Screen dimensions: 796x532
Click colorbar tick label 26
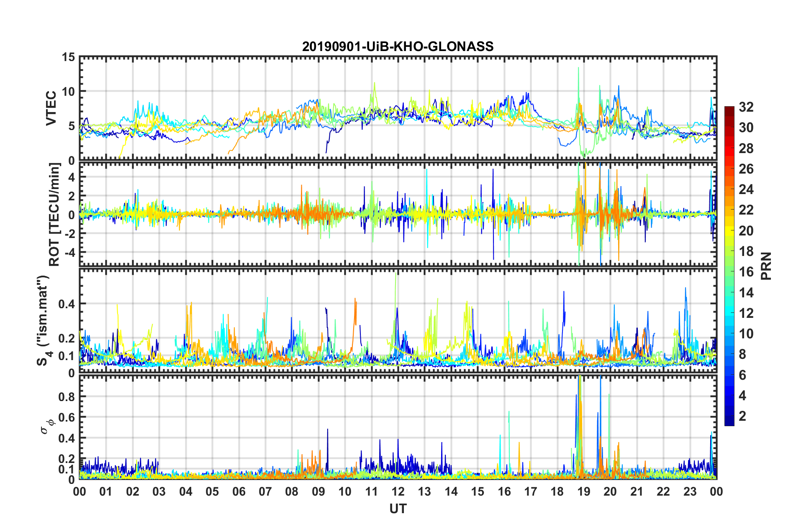(746, 169)
